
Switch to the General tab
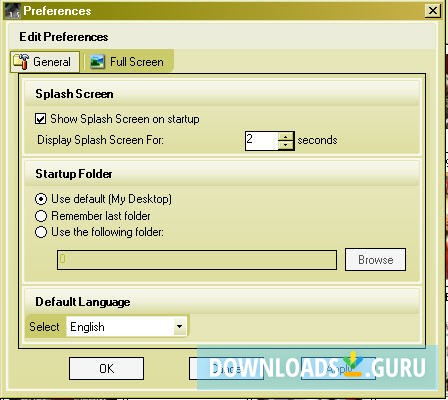45,62
